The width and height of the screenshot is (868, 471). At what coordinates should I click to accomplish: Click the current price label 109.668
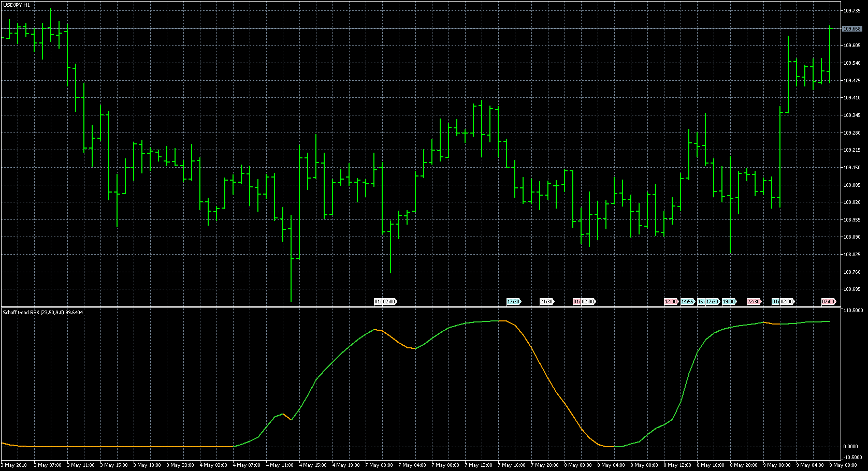tap(852, 29)
